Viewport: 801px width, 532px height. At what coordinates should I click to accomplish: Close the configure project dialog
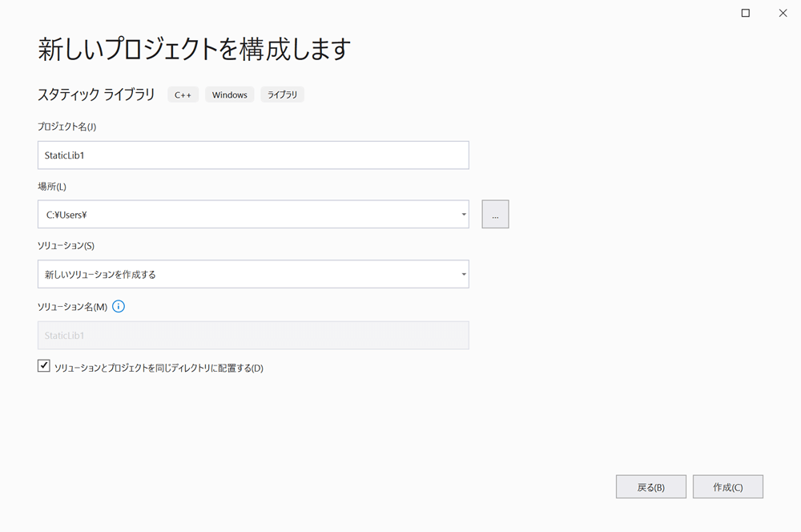point(783,13)
